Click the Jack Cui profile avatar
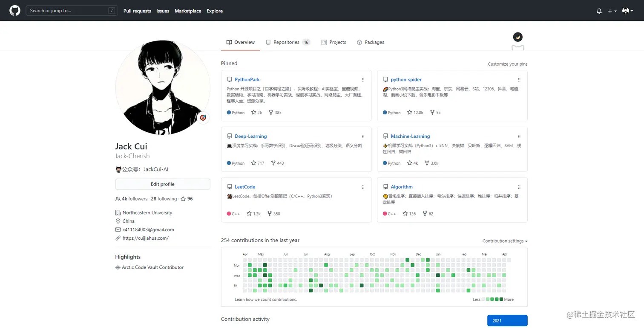The width and height of the screenshot is (644, 328). (x=163, y=88)
